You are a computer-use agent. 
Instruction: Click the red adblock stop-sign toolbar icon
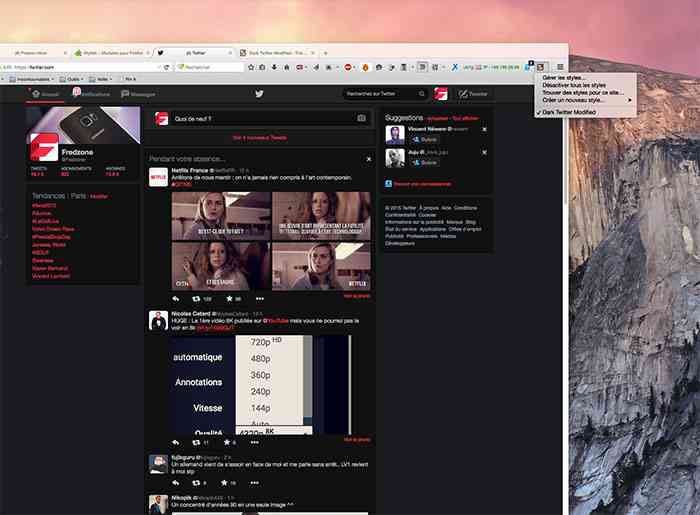348,67
